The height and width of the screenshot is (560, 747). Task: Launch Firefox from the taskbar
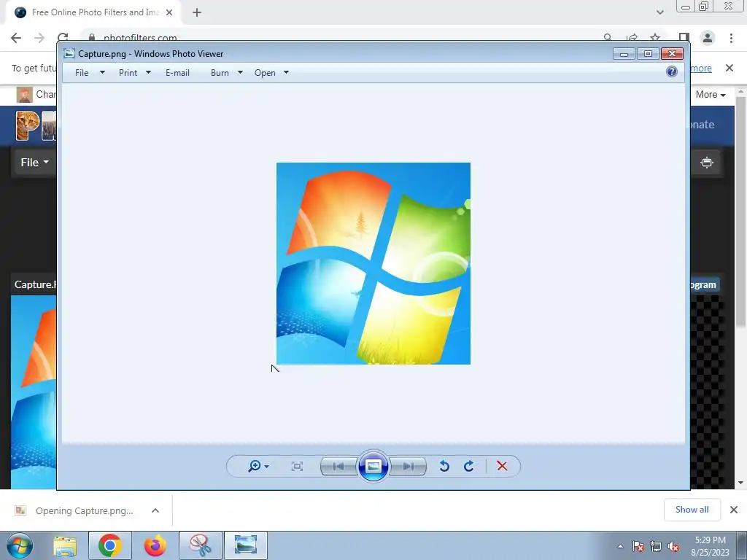click(x=155, y=545)
